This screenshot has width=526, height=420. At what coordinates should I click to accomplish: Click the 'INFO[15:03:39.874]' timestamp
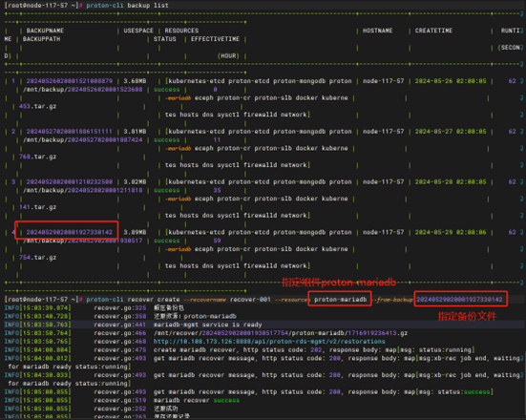37,307
